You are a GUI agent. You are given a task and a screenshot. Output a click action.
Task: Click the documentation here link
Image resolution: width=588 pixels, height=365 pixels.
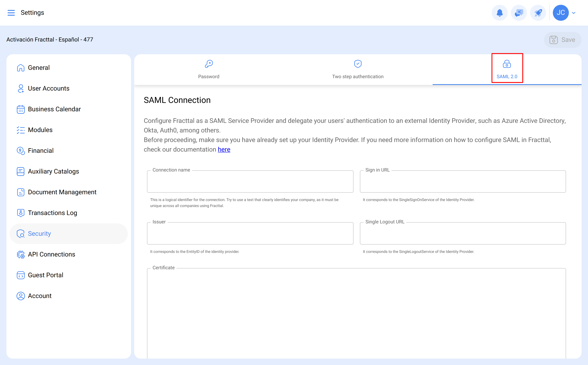tap(224, 149)
